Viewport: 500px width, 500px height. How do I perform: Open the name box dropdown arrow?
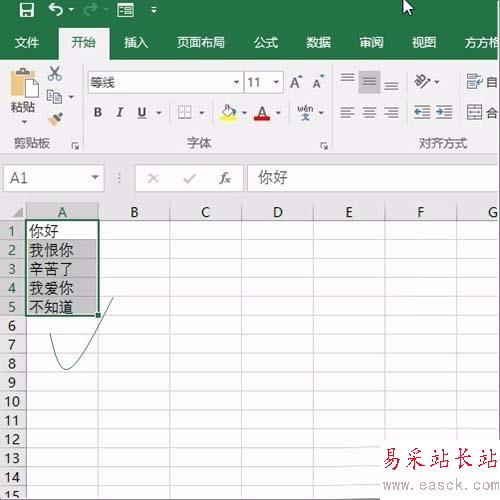tap(95, 177)
